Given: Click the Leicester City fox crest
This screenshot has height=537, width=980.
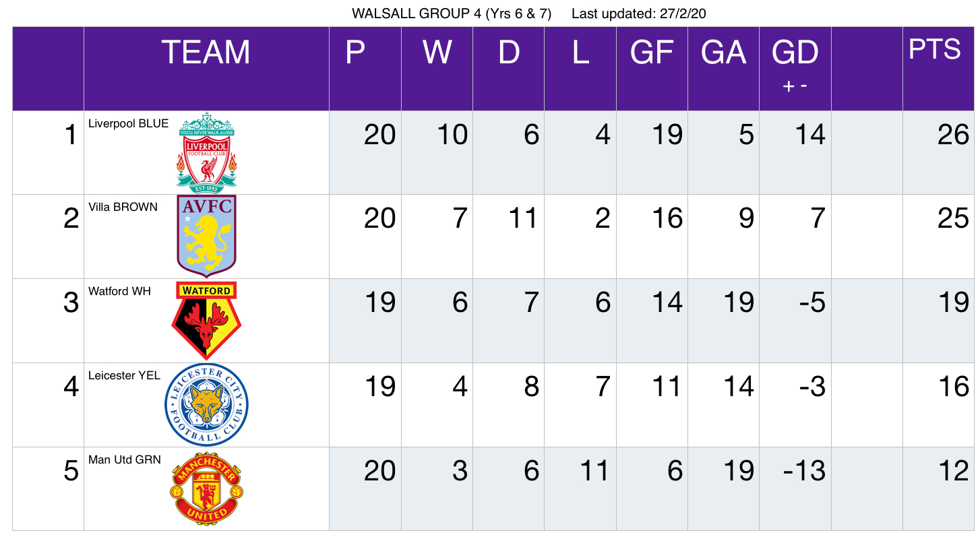Looking at the screenshot, I should (206, 404).
